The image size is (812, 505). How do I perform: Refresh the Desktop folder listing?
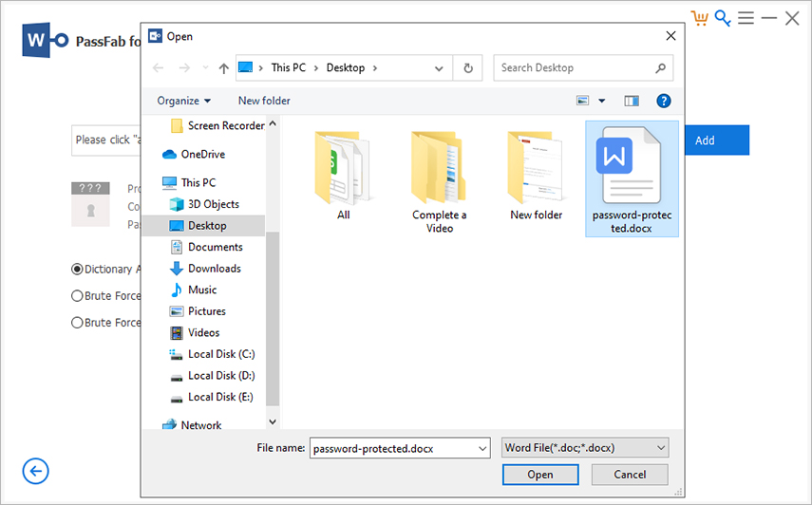point(467,67)
